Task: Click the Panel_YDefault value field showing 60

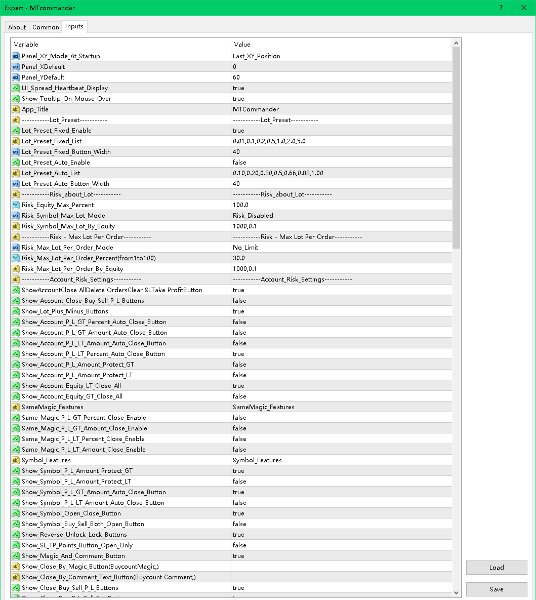Action: point(341,77)
